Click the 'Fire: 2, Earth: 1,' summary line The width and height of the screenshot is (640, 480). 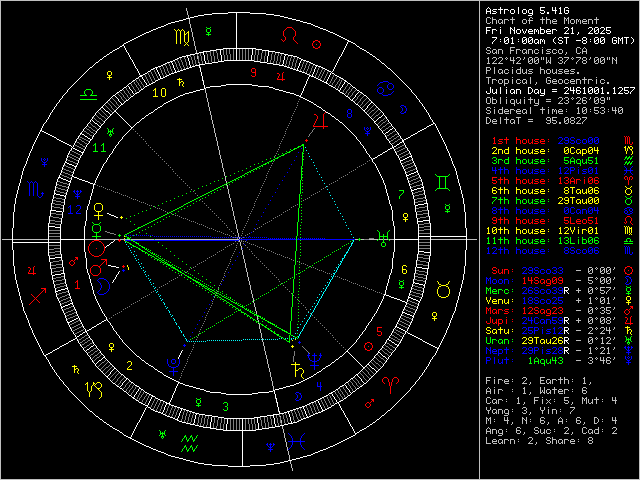pyautogui.click(x=539, y=381)
